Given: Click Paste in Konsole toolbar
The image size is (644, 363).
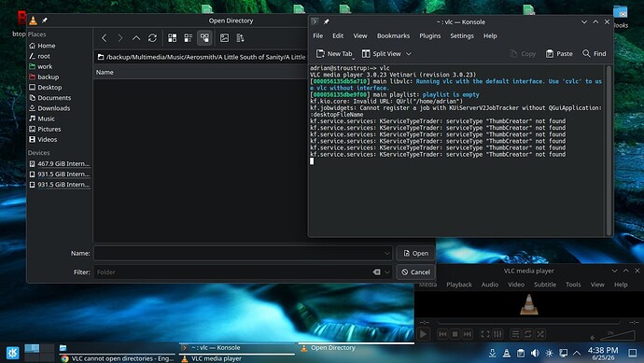Looking at the screenshot, I should pos(559,54).
